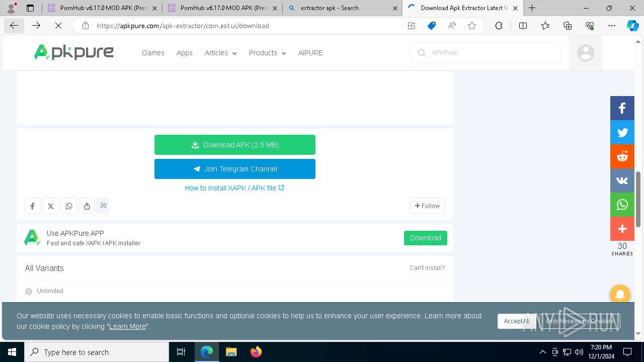The width and height of the screenshot is (644, 362).
Task: Share on WhatsApp from the side bar
Action: 622,205
